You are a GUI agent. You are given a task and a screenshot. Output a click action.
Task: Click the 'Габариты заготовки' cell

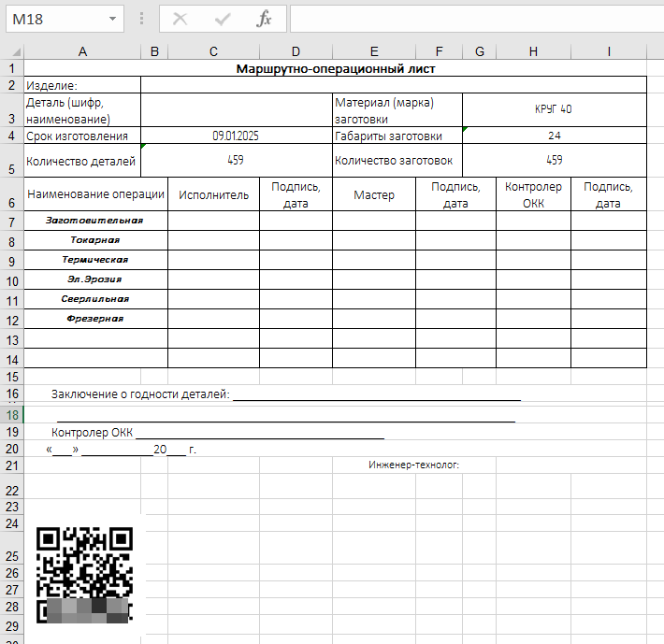click(x=397, y=136)
